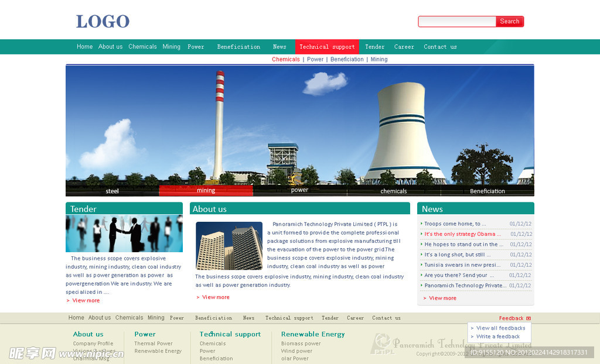Select Chemicals in the red submenu

coord(285,59)
